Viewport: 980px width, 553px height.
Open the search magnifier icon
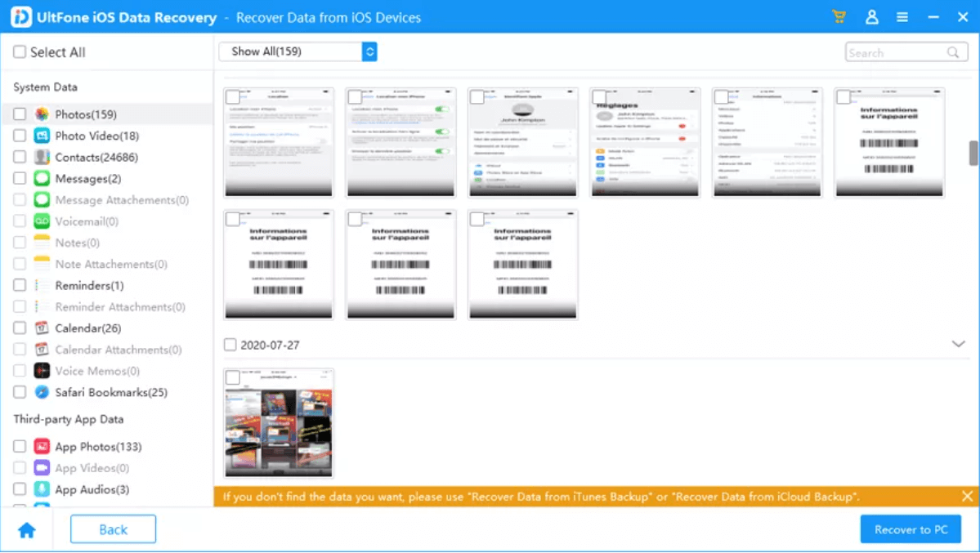coord(952,51)
